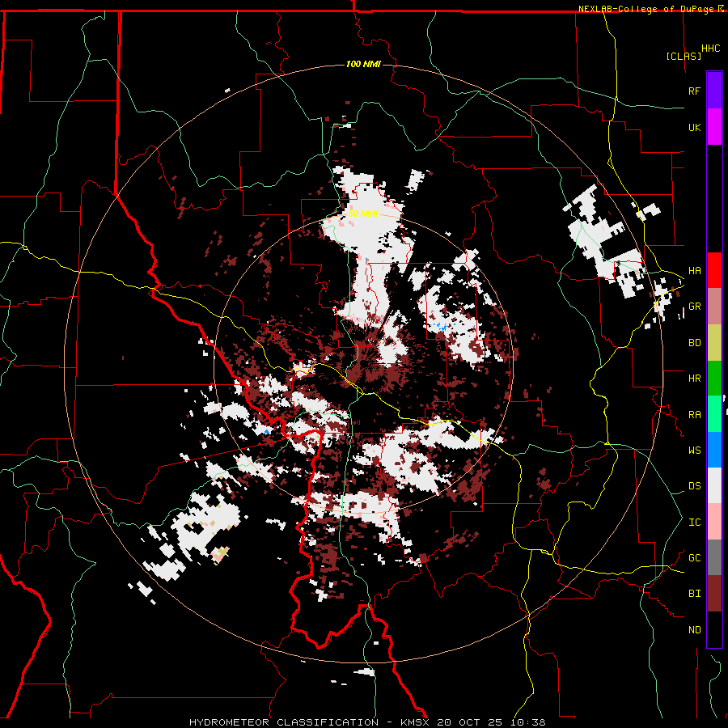
Task: Click the BI legend label
Action: (x=694, y=594)
